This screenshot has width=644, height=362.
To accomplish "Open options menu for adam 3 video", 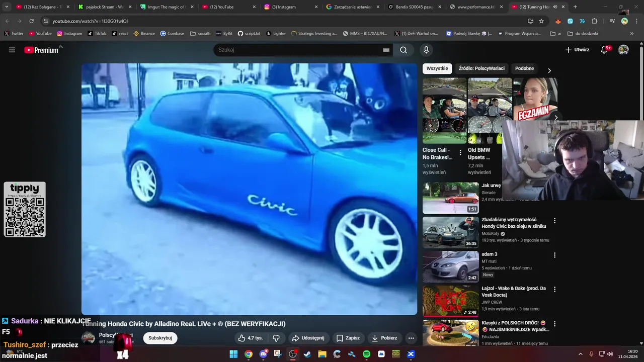I will (x=555, y=255).
